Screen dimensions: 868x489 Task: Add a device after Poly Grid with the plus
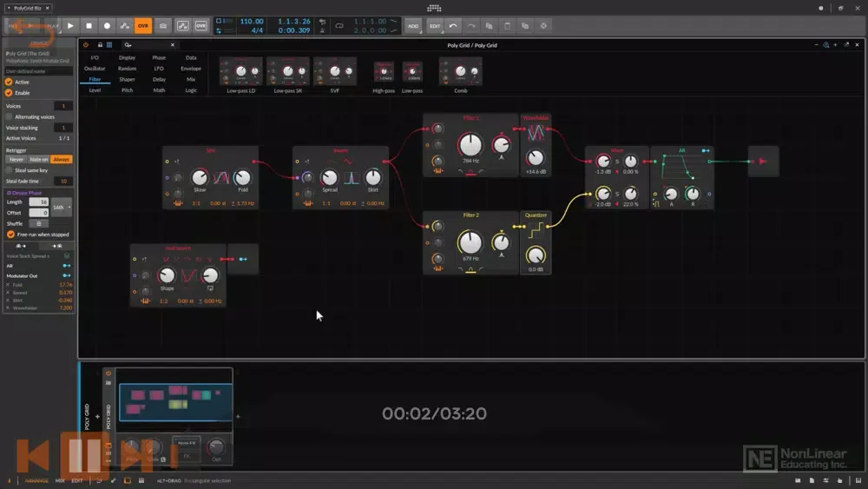238,416
